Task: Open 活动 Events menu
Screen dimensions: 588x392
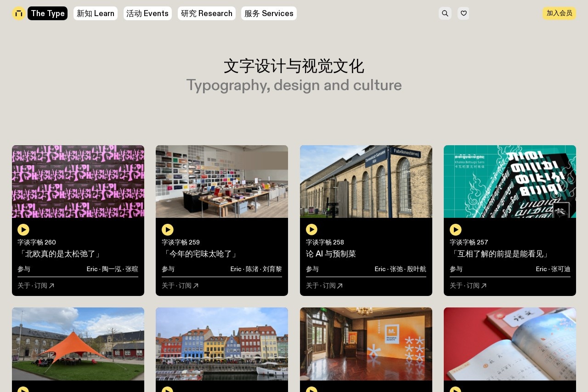Action: click(x=147, y=13)
